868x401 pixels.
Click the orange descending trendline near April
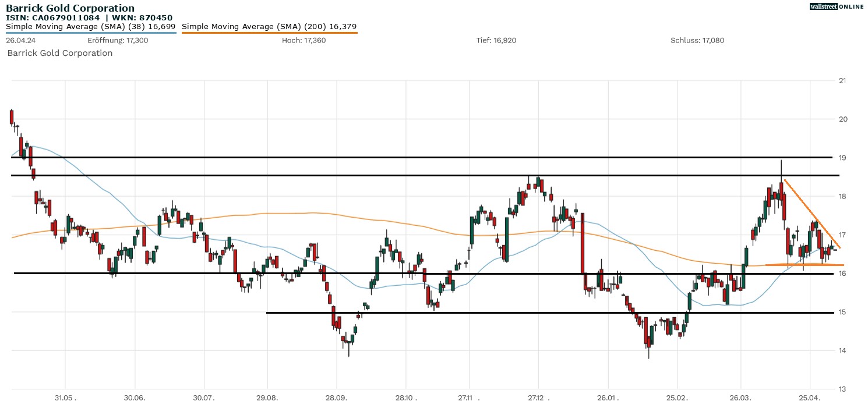[x=813, y=214]
